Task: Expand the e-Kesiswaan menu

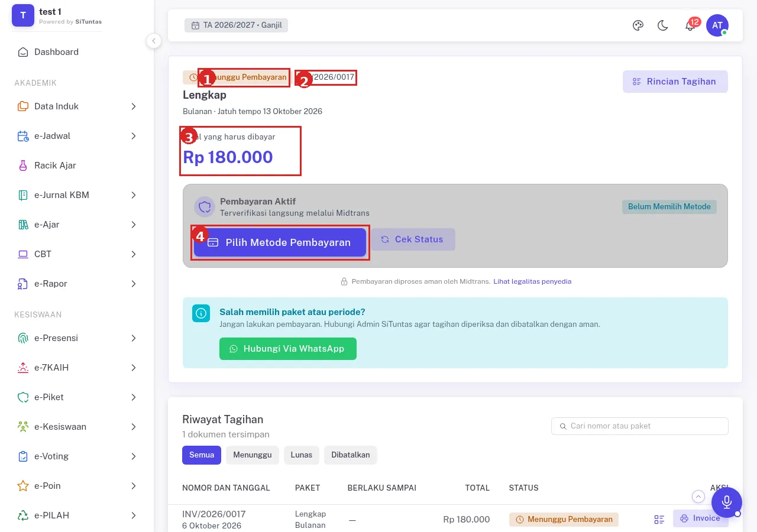Action: click(77, 427)
